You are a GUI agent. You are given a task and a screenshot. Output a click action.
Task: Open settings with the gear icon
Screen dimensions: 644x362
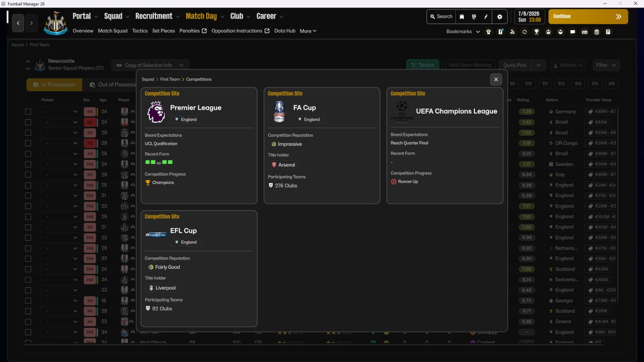tap(500, 17)
